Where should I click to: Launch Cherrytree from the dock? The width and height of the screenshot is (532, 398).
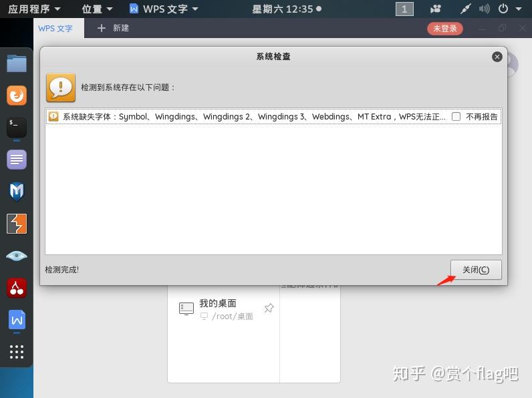(17, 288)
